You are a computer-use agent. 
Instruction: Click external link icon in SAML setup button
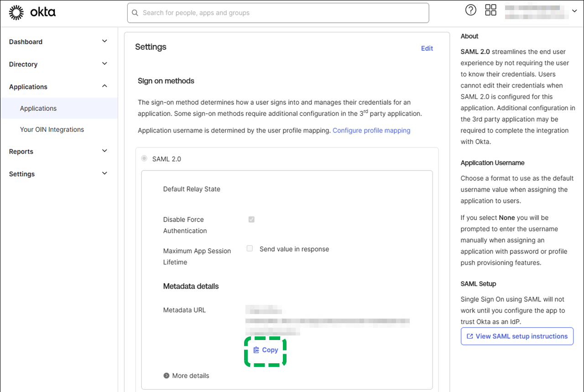[x=469, y=336]
